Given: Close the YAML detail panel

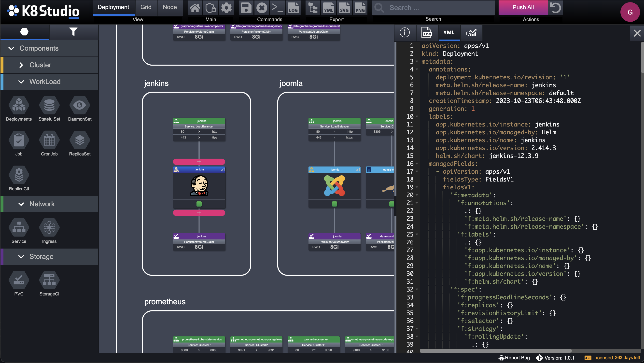Looking at the screenshot, I should pyautogui.click(x=637, y=33).
